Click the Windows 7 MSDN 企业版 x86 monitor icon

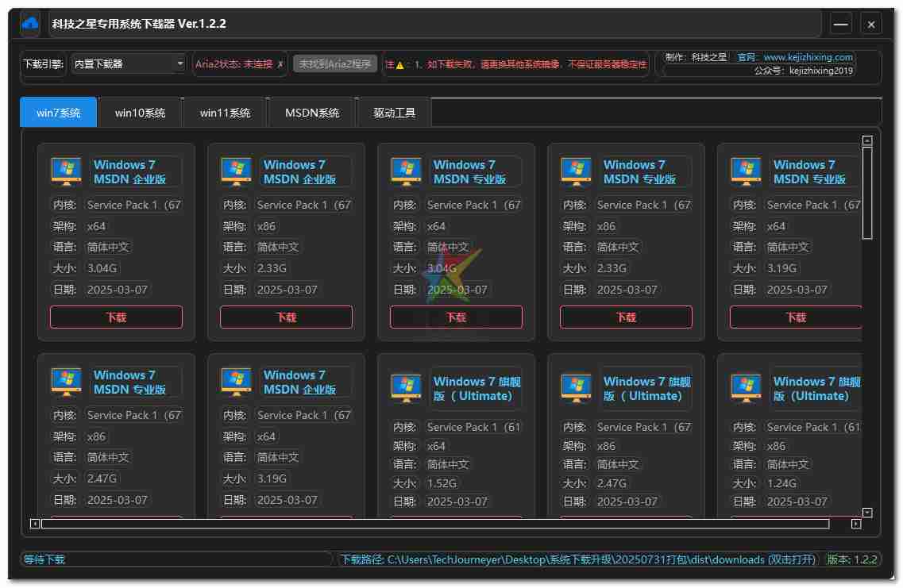coord(236,171)
